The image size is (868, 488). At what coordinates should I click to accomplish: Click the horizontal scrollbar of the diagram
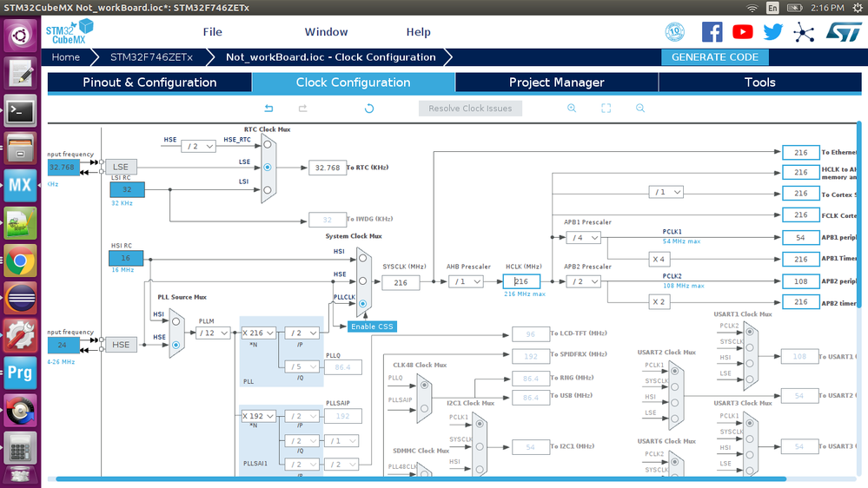(421, 479)
